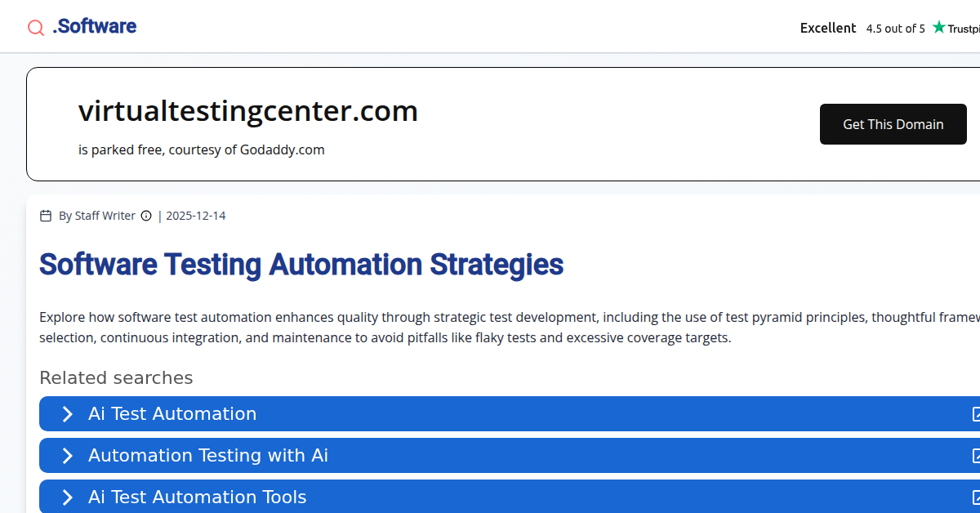Open the .Software logo link
Screen dimensions: 980x513
tap(94, 27)
